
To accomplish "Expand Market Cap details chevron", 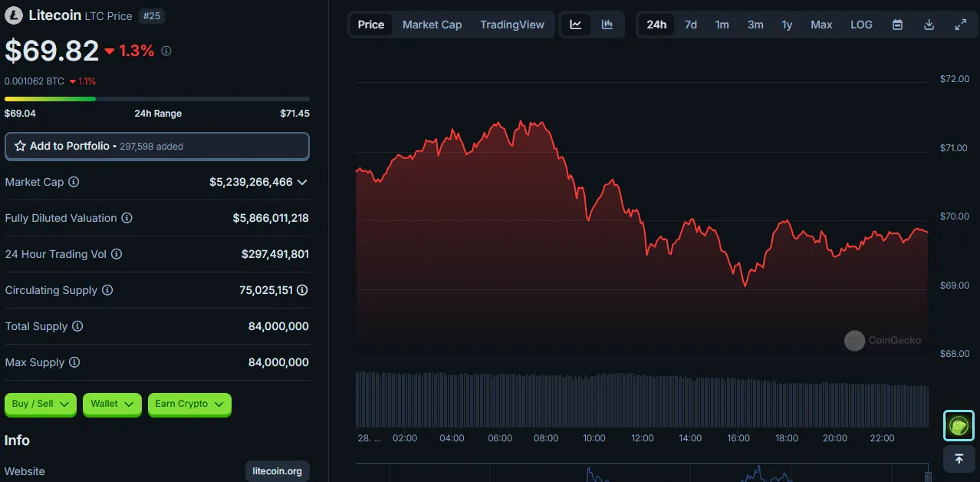I will point(302,183).
